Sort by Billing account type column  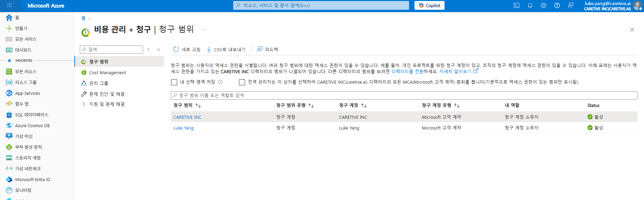click(441, 106)
